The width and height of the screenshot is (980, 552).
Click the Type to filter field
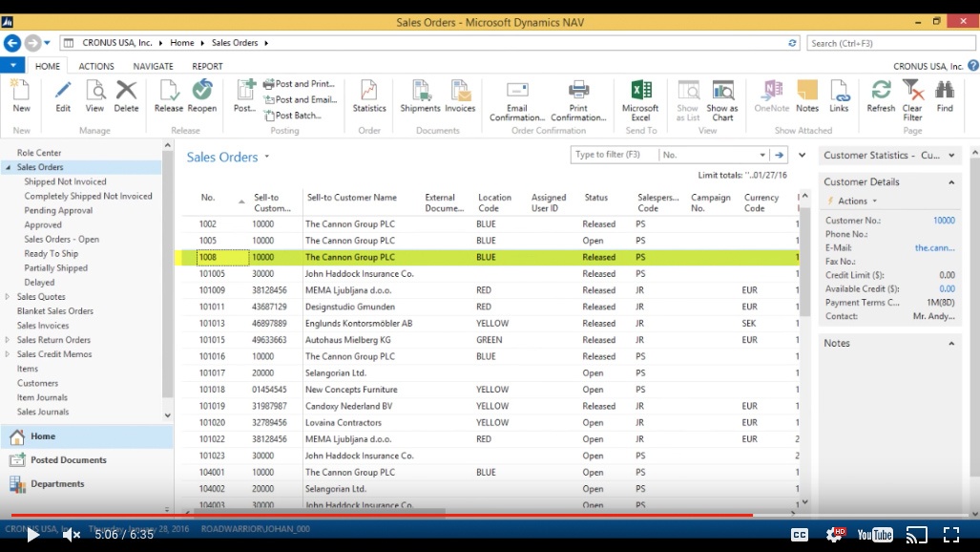point(615,155)
